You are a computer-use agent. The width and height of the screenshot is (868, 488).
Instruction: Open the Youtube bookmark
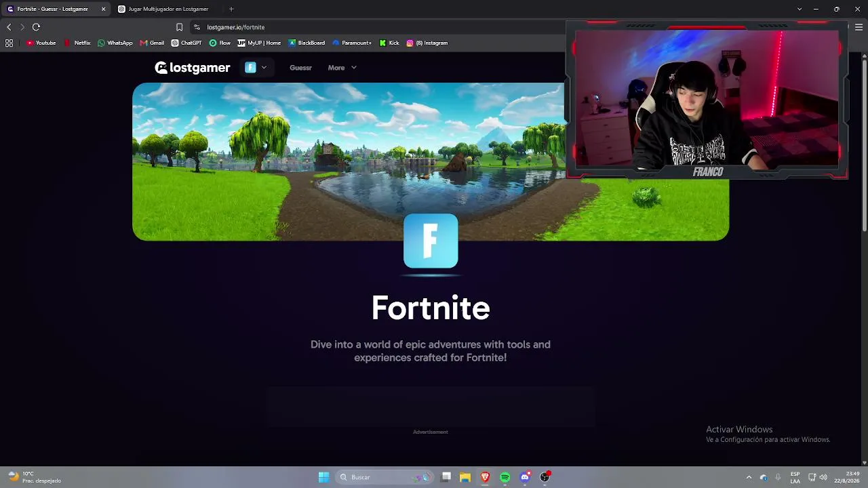pos(41,43)
